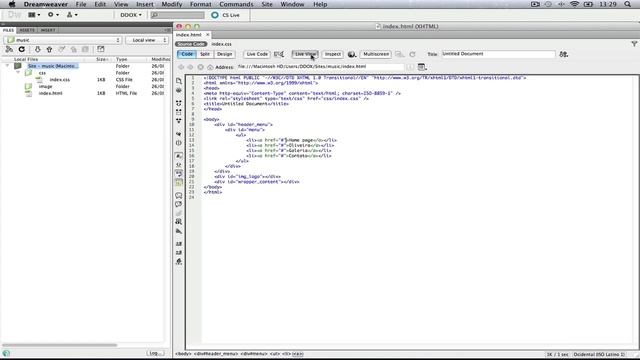Viewport: 640px width, 360px height.
Task: Click the CS Live icon
Action: [x=215, y=15]
